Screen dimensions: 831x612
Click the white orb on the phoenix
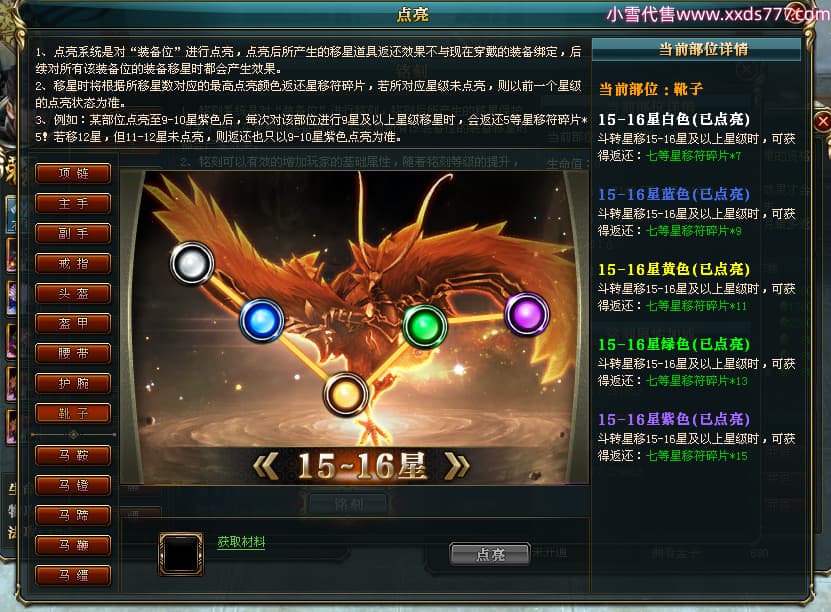(x=192, y=263)
